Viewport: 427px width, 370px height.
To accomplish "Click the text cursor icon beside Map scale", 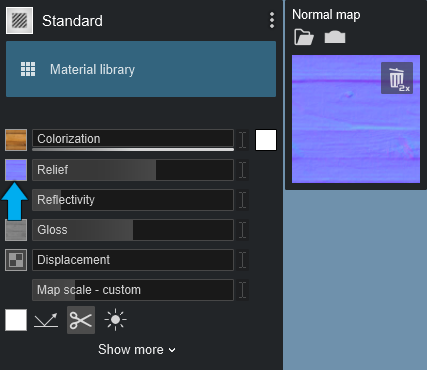I will 243,290.
